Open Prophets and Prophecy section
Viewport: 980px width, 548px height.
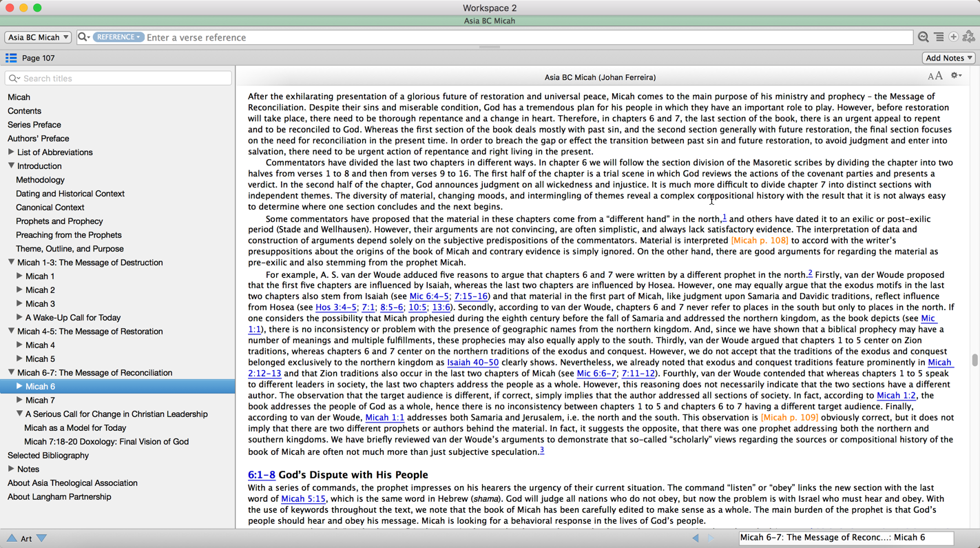[x=59, y=221]
